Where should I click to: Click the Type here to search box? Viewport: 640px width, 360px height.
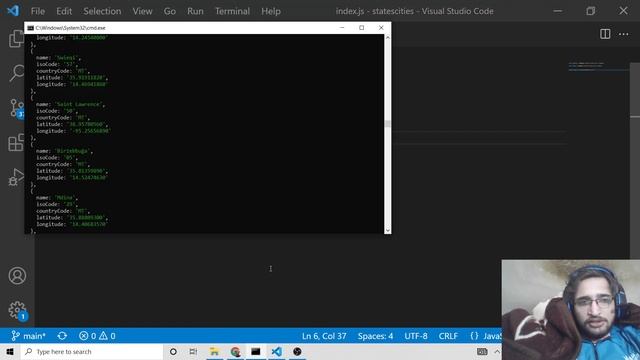pyautogui.click(x=92, y=351)
